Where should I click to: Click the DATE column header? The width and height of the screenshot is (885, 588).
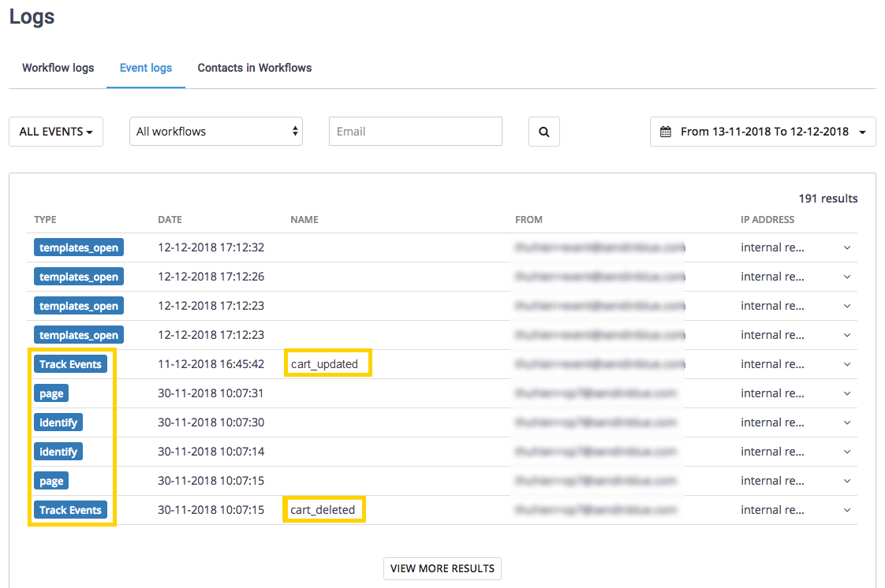[x=170, y=219]
